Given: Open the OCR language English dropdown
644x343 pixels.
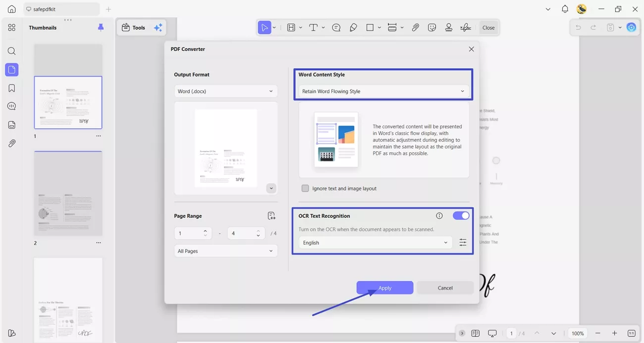Looking at the screenshot, I should (375, 243).
